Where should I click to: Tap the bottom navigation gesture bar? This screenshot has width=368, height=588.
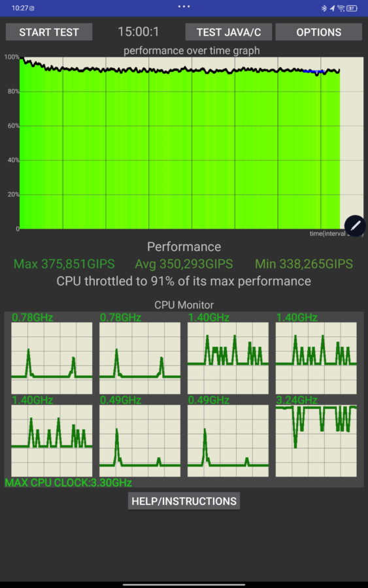coord(184,584)
